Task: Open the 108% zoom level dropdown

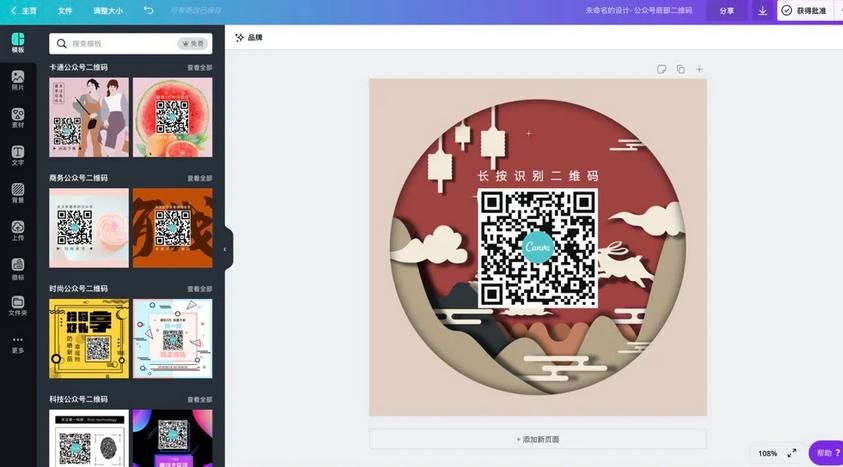Action: tap(767, 454)
